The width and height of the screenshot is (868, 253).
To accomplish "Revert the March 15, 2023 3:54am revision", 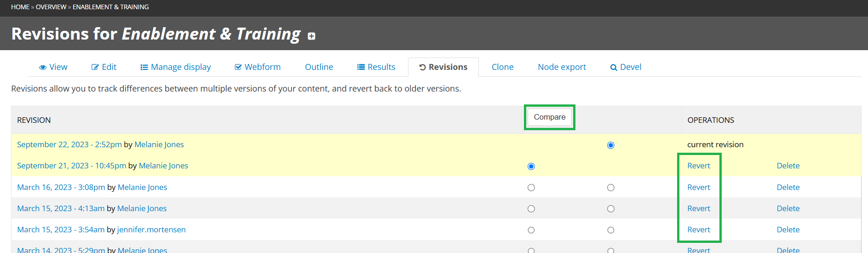I will 699,230.
